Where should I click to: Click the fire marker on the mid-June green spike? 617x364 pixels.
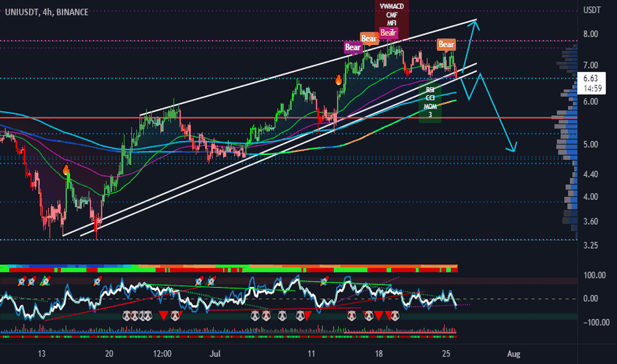(66, 170)
